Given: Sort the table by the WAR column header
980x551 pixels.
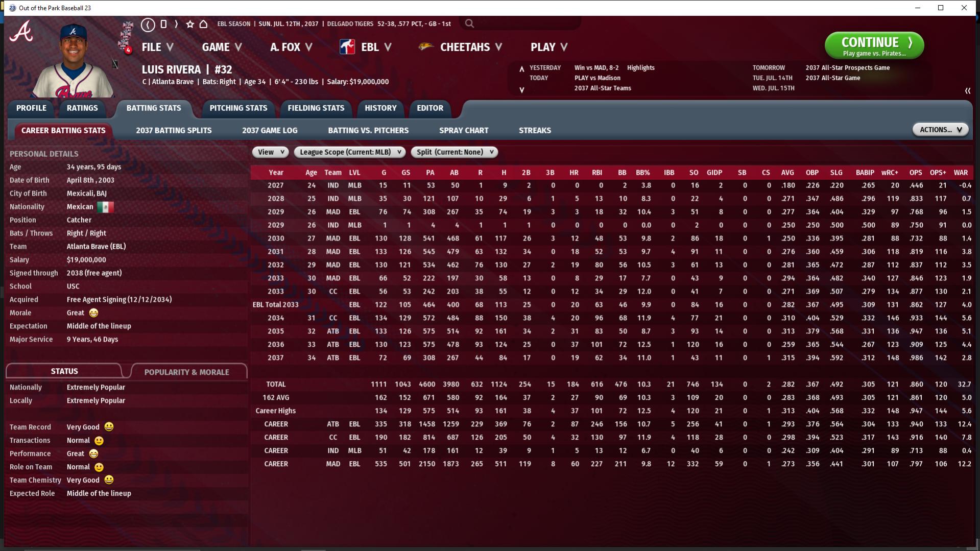Looking at the screenshot, I should click(961, 173).
